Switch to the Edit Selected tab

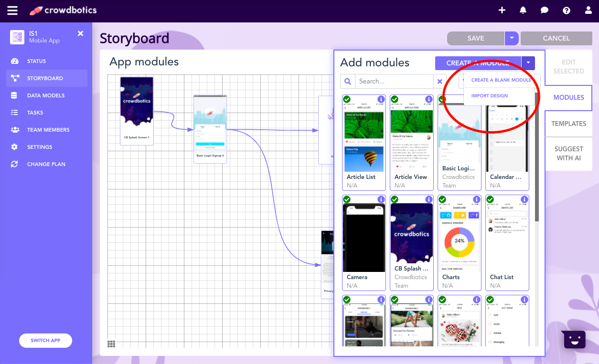click(568, 67)
